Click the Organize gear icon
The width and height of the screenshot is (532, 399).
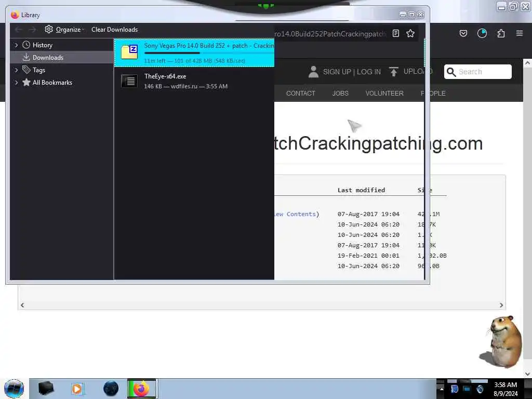point(49,29)
